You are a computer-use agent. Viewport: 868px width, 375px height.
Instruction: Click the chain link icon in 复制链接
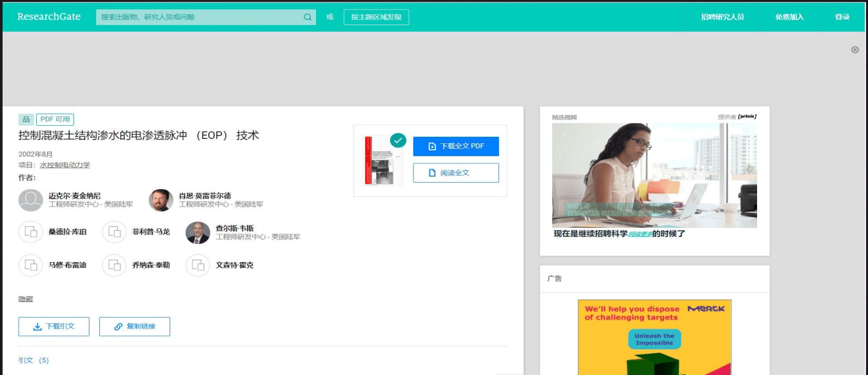118,327
